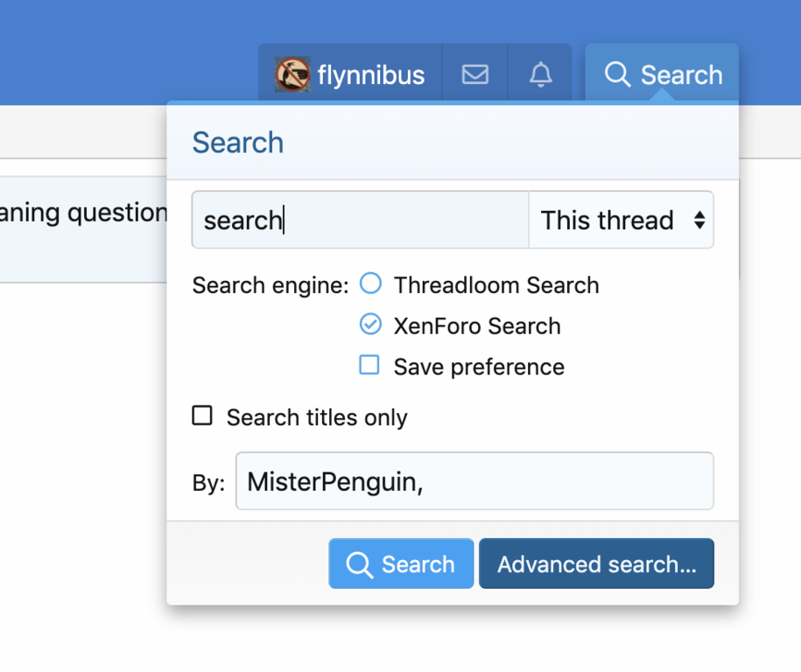
Task: Open the alerts bell icon
Action: pyautogui.click(x=541, y=75)
